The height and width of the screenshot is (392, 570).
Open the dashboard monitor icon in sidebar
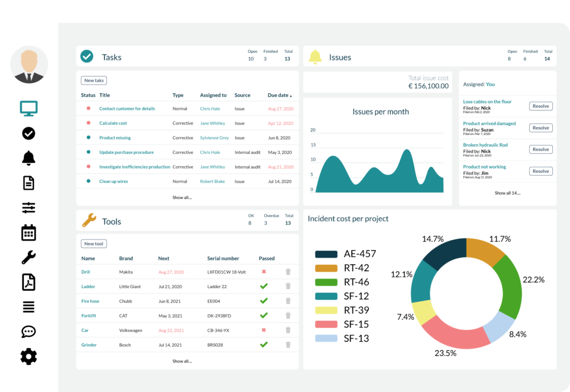coord(29,108)
